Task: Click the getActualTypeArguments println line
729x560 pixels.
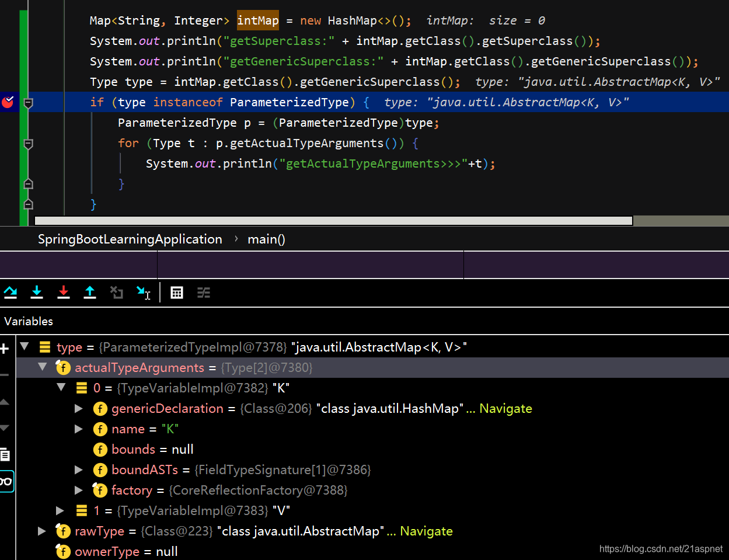Action: tap(320, 164)
